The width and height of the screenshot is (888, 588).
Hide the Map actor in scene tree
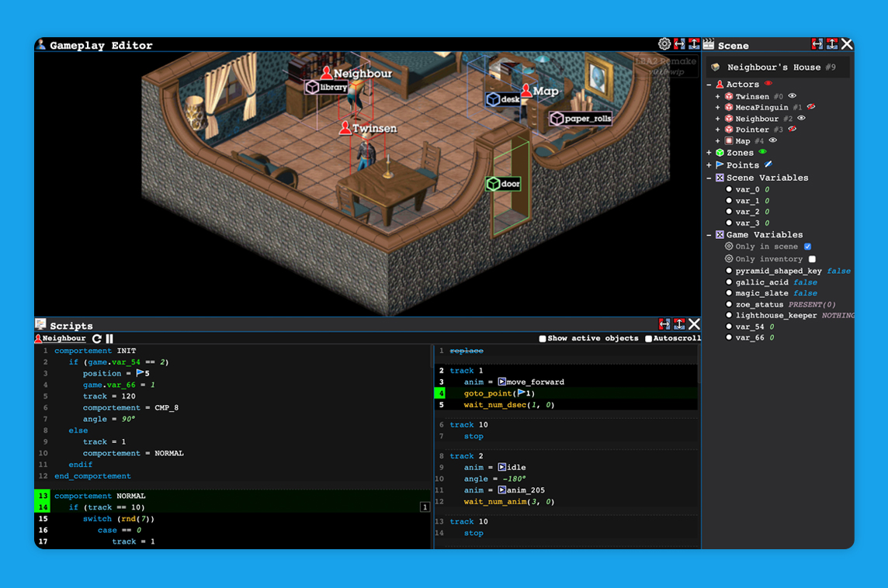[773, 140]
